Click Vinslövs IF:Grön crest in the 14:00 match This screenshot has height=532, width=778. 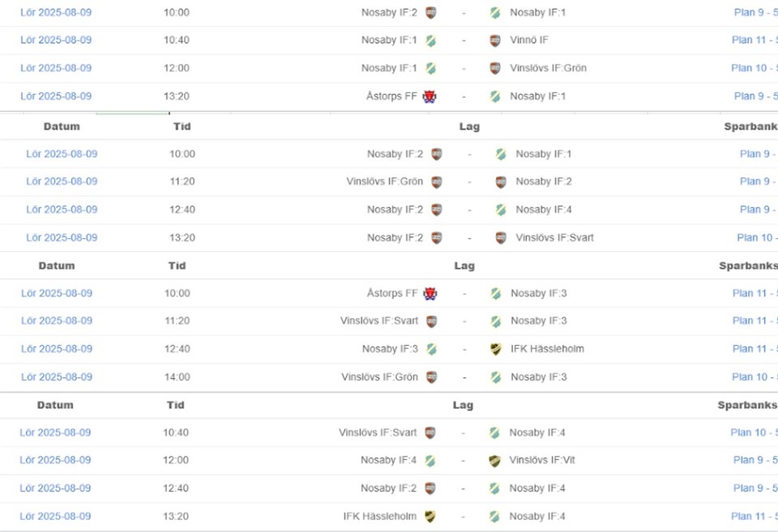tap(431, 377)
